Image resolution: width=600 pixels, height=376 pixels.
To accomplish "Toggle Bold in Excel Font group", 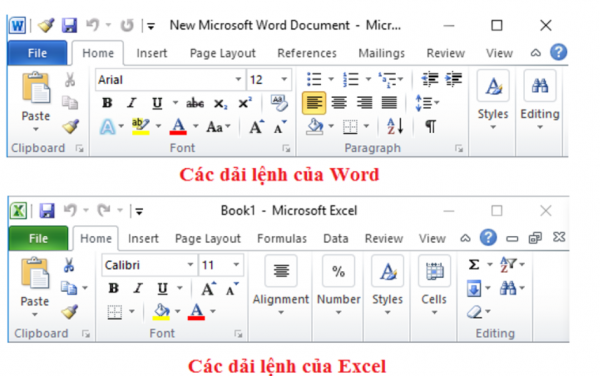I will [114, 288].
